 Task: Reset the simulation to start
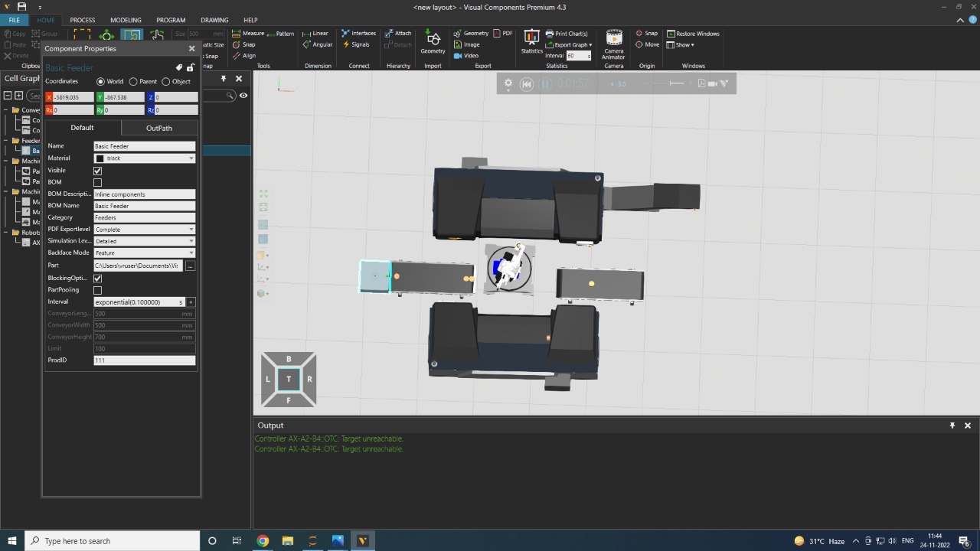(527, 84)
